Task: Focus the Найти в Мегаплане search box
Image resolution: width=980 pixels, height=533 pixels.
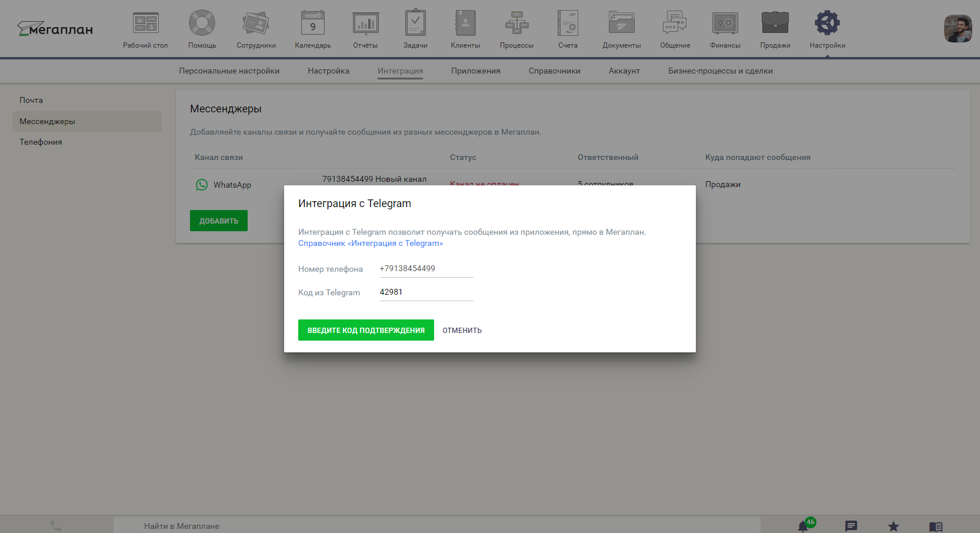Action: (x=436, y=526)
